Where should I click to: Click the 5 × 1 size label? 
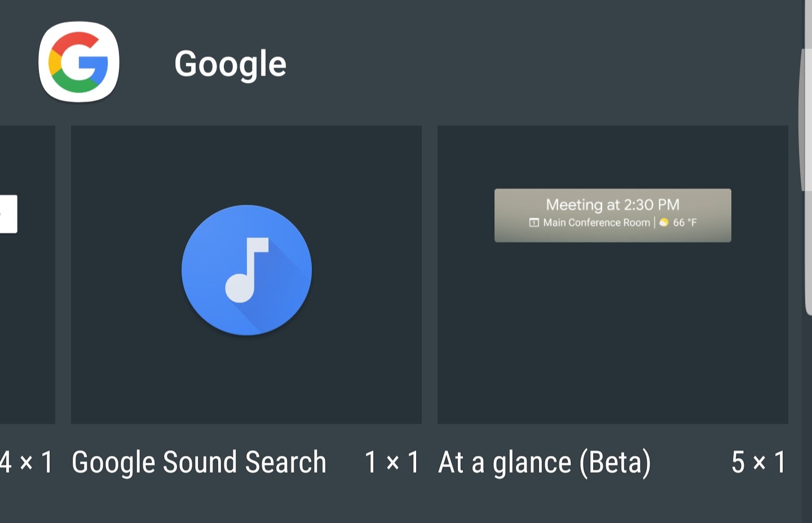pos(759,462)
